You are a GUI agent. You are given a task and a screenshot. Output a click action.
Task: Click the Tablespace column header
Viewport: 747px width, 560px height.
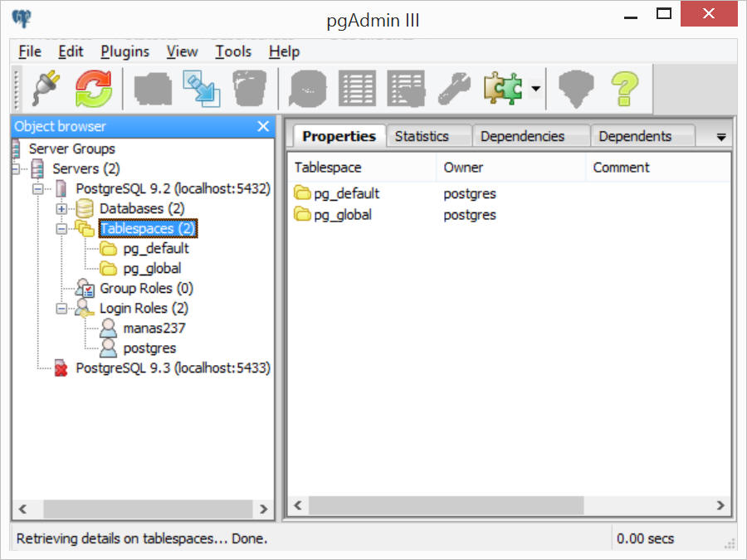coord(362,167)
